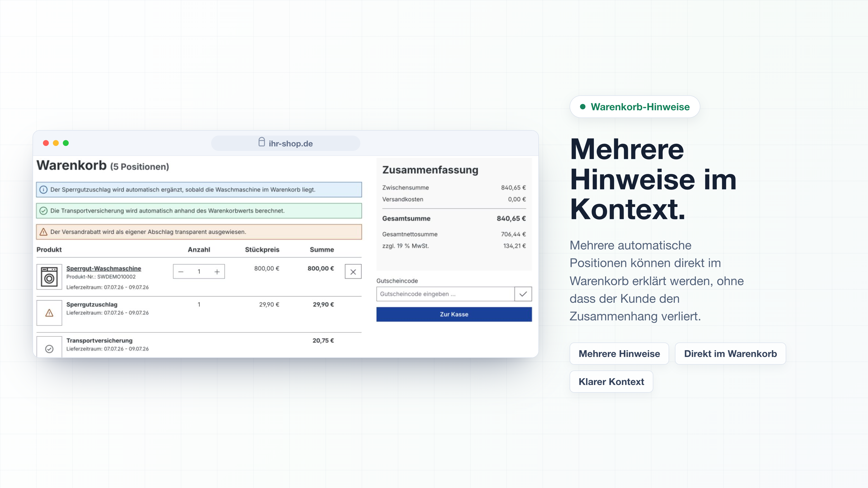Screen dimensions: 868x488
Task: Remove Sperrgut-Waschmaschine from cart with the X button
Action: tap(353, 272)
